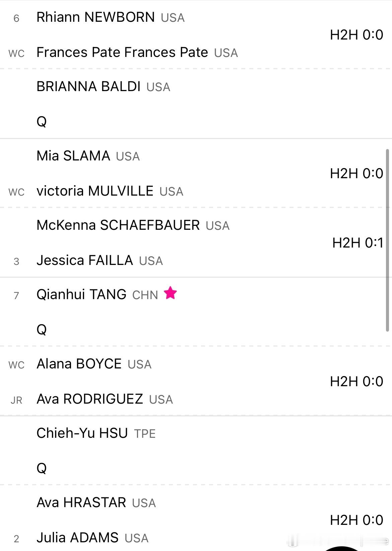View H2H 0:0 for Newborn vs Pate

pos(356,35)
